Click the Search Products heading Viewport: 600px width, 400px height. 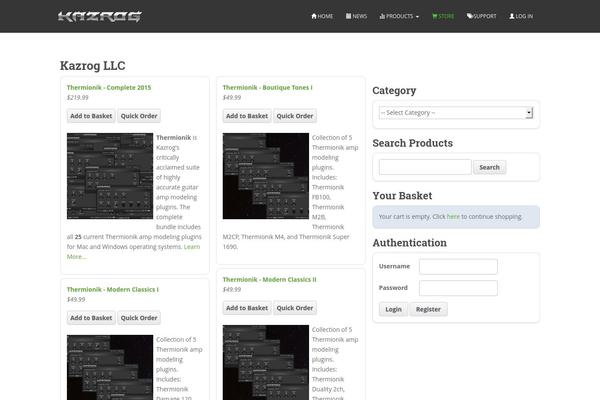tap(412, 143)
